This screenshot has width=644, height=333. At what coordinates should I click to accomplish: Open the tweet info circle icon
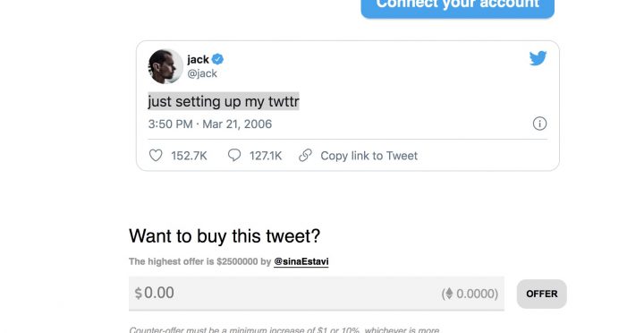point(539,124)
